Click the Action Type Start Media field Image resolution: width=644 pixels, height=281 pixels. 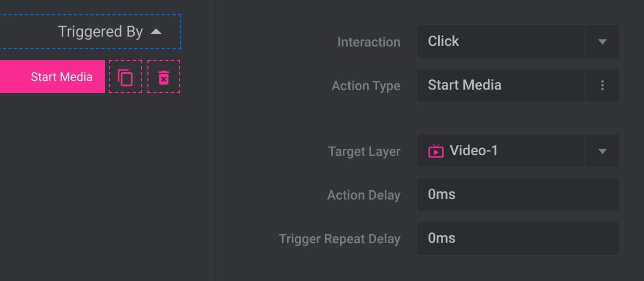point(501,85)
